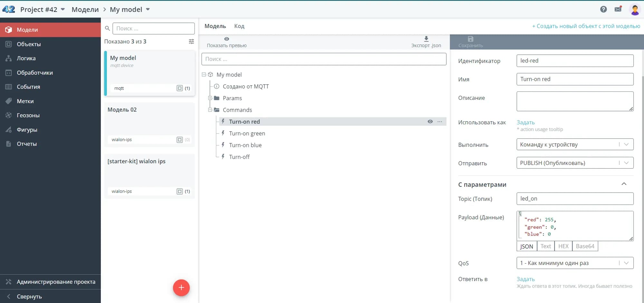Image resolution: width=644 pixels, height=303 pixels.
Task: Expand the Params folder in tree
Action: 210,98
